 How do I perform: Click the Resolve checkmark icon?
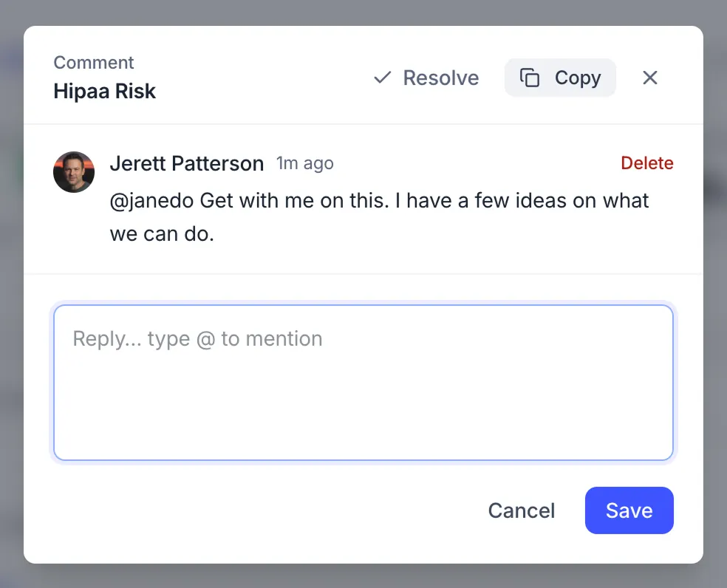coord(383,78)
